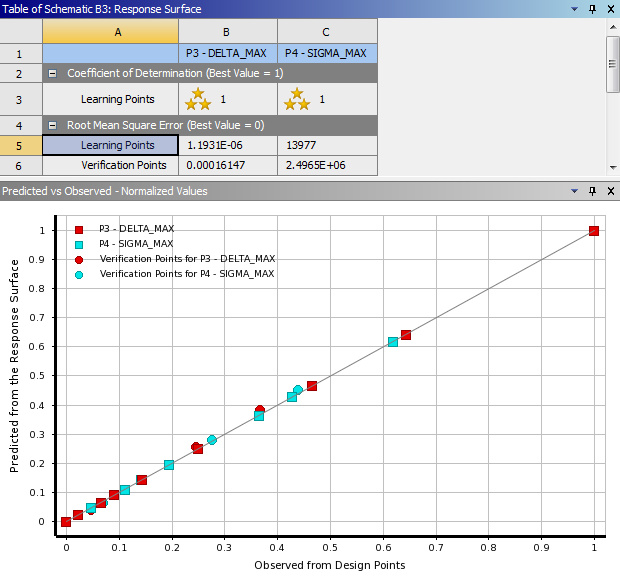Click the Learning Points RMS value 1.1931E-06
Screen dimensions: 620x586
(227, 146)
